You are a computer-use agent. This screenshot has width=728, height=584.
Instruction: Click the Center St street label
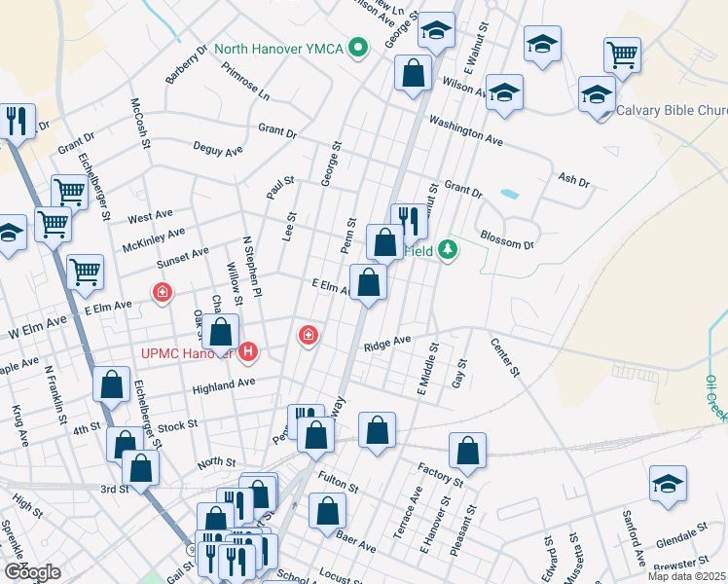[505, 358]
